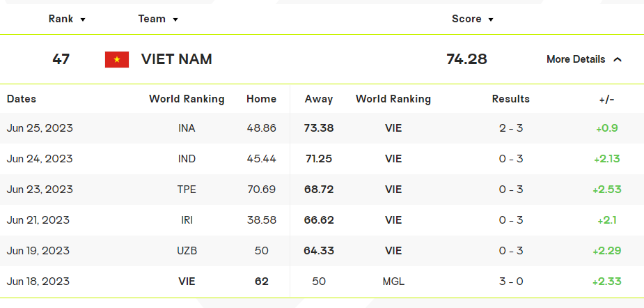This screenshot has width=644, height=308.
Task: Select the 2 - 3 result score
Action: point(511,128)
